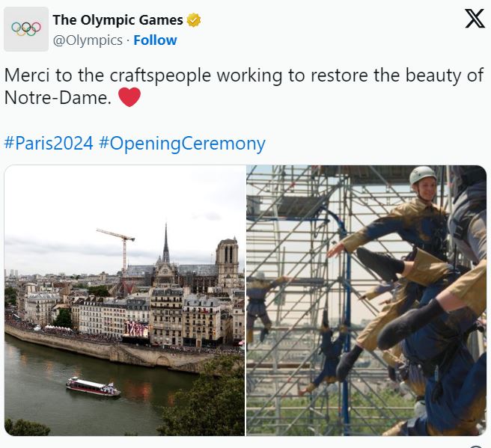Click the cathedral spire in left photo
The width and height of the screenshot is (491, 448).
click(x=166, y=243)
